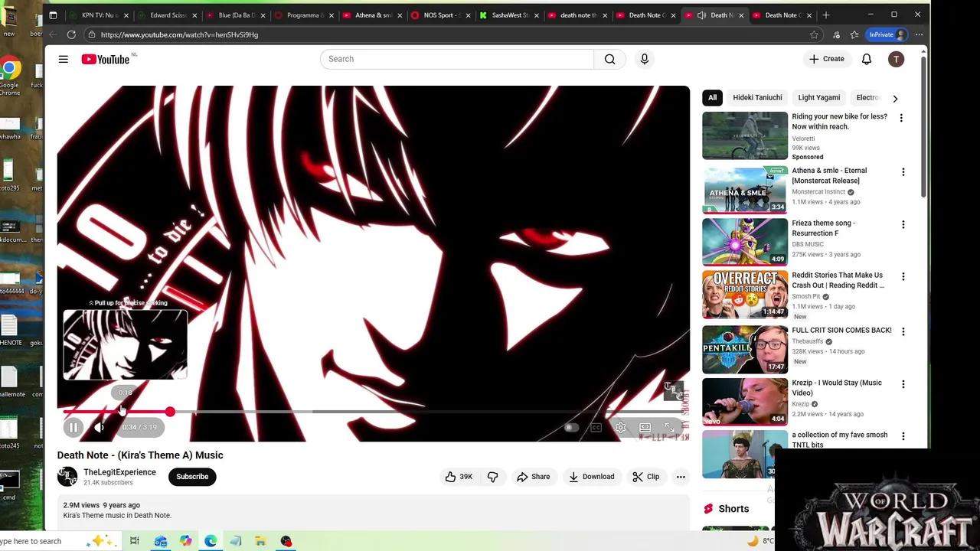Dislike the video with thumbs down
Image resolution: width=980 pixels, height=551 pixels.
(492, 477)
